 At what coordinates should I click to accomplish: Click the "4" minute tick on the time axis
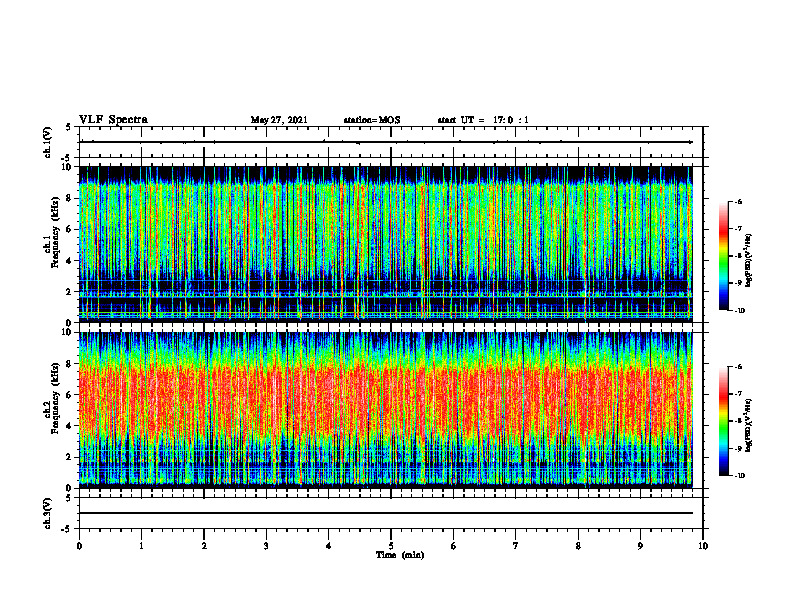coord(329,546)
